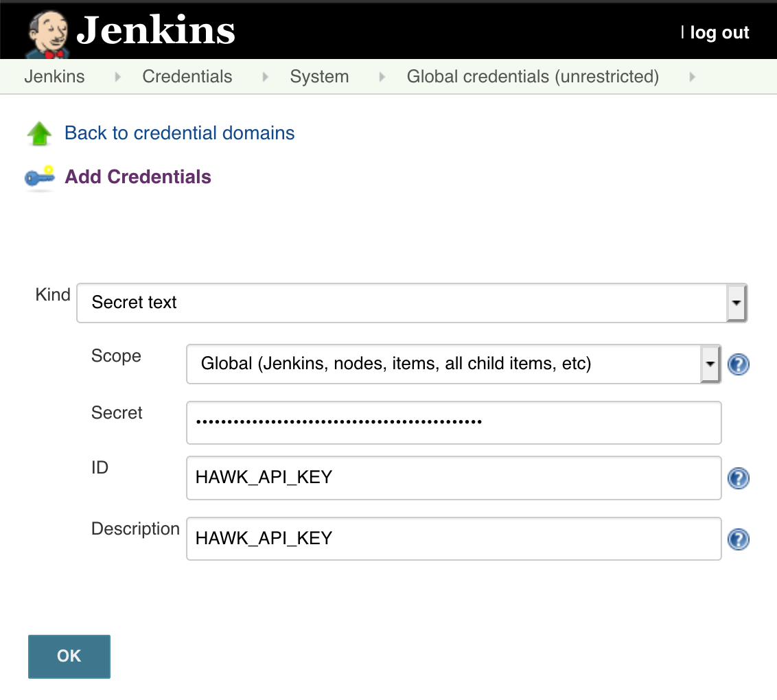
Task: Select Jenkins in the breadcrumb bar
Action: (x=54, y=77)
